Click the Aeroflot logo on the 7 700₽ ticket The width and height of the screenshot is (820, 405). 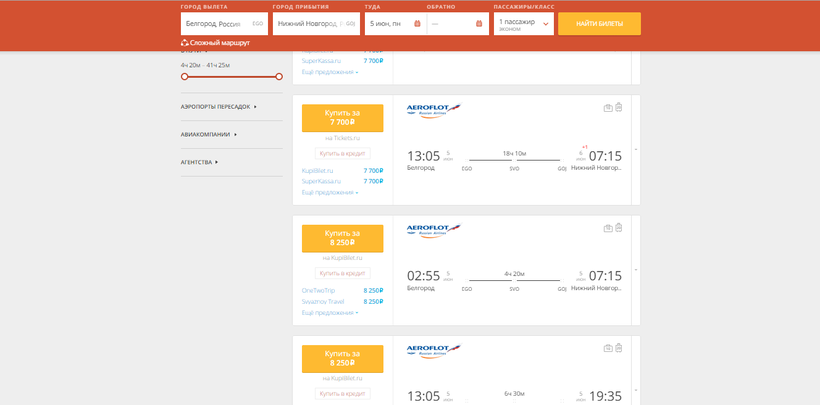tap(433, 111)
